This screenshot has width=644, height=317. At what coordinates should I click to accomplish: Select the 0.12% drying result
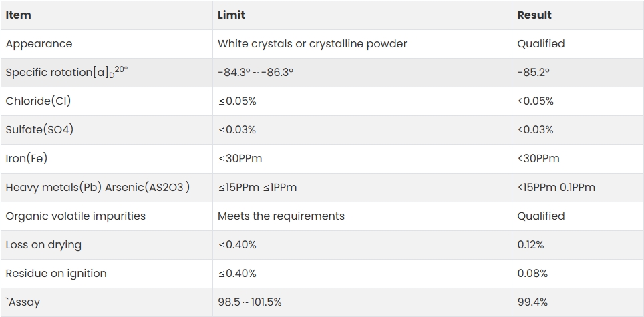coord(530,245)
